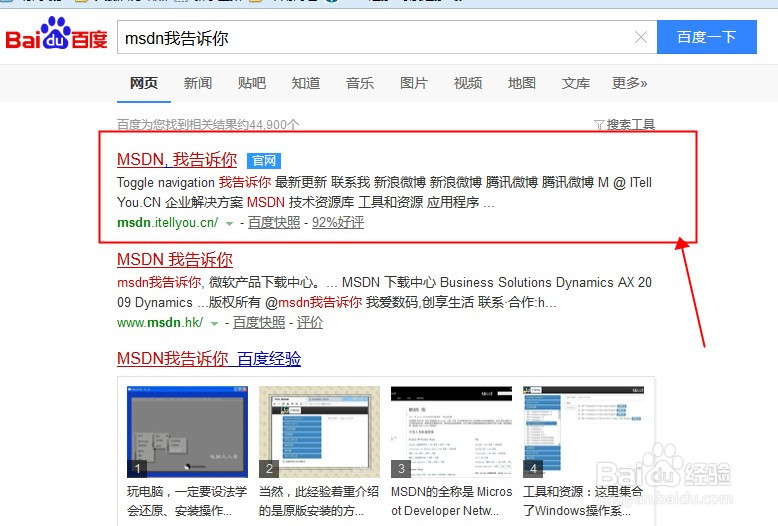
Task: Click the 92%好评 rating link
Action: coord(338,223)
